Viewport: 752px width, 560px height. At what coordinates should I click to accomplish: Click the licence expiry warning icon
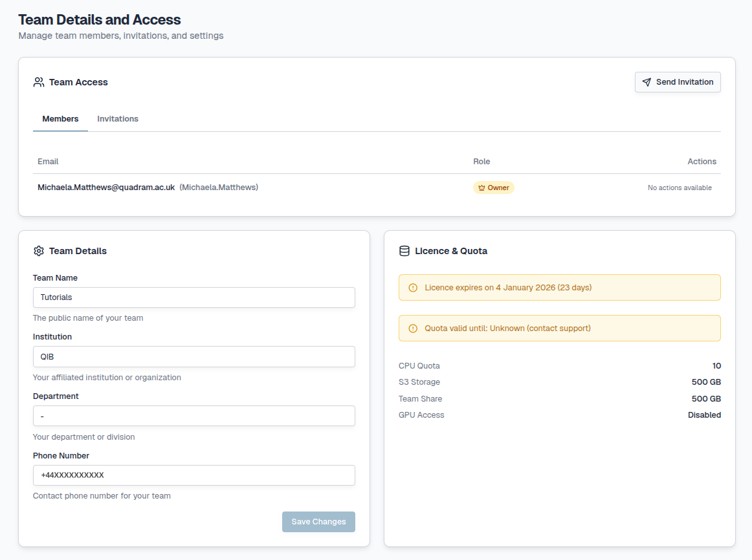click(413, 288)
